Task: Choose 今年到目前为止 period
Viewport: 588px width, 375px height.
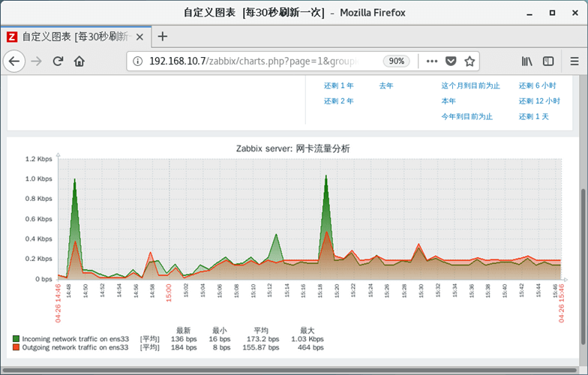Action: click(466, 117)
